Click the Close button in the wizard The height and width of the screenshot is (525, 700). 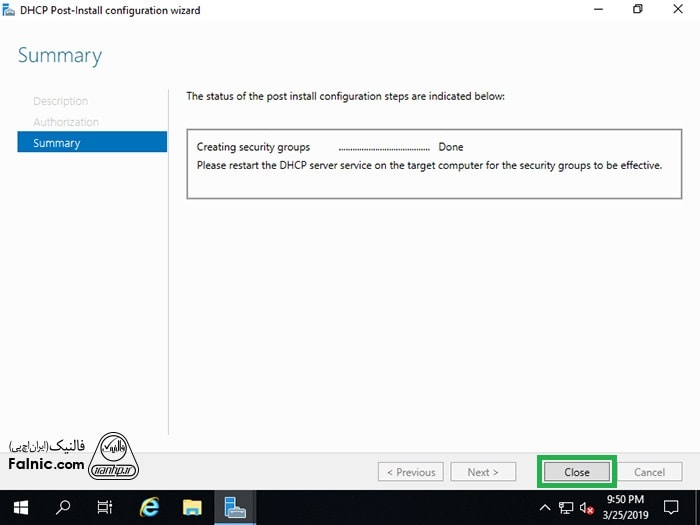(x=577, y=472)
